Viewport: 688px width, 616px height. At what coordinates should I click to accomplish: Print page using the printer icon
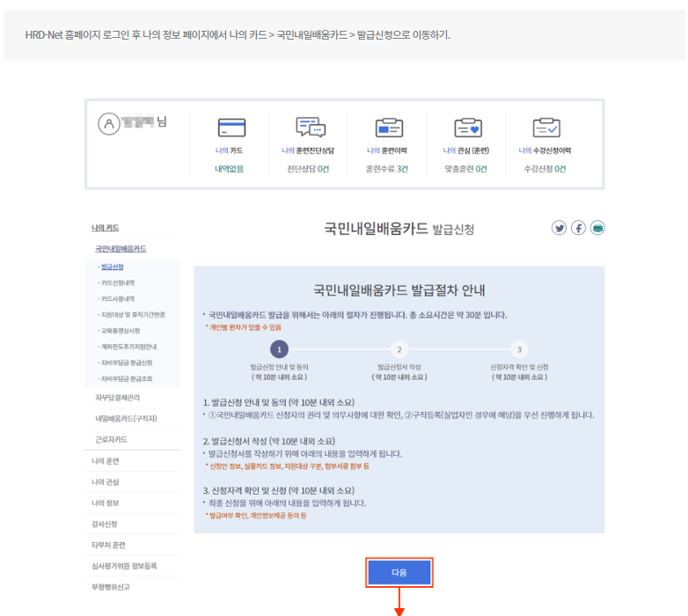click(597, 228)
